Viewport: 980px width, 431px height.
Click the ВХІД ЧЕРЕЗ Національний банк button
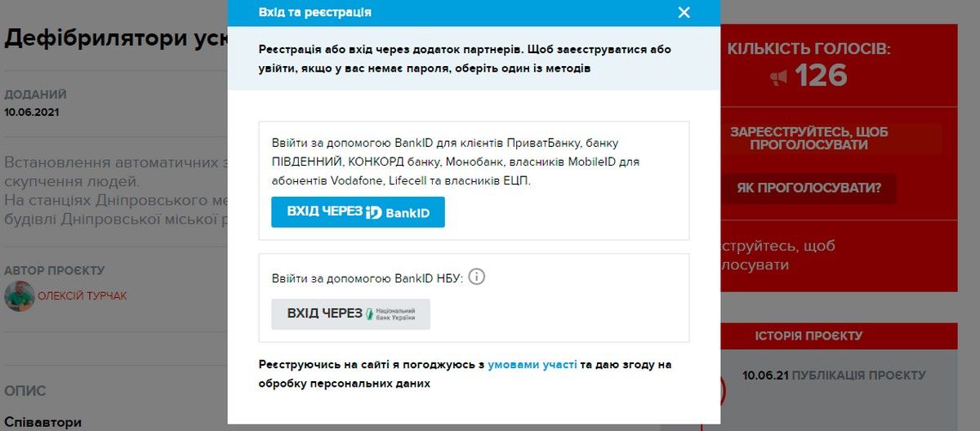(x=350, y=313)
